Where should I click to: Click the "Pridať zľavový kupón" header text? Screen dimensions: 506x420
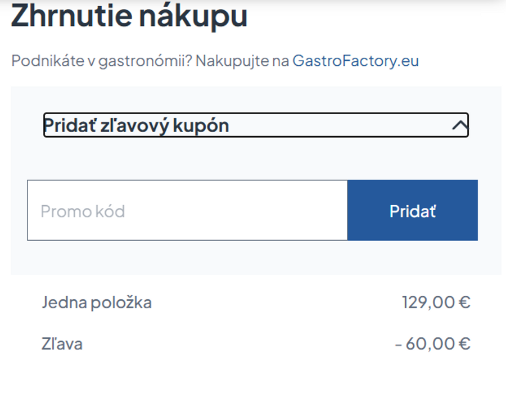pyautogui.click(x=137, y=125)
